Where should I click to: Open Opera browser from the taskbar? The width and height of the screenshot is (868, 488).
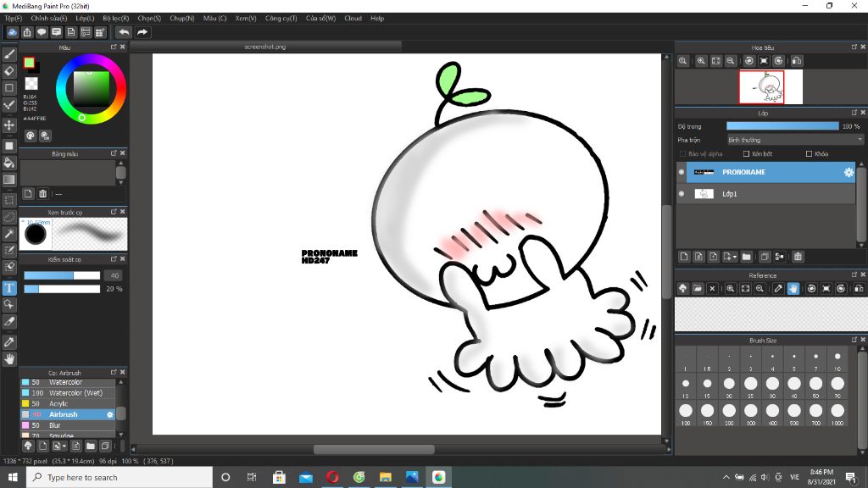[332, 477]
